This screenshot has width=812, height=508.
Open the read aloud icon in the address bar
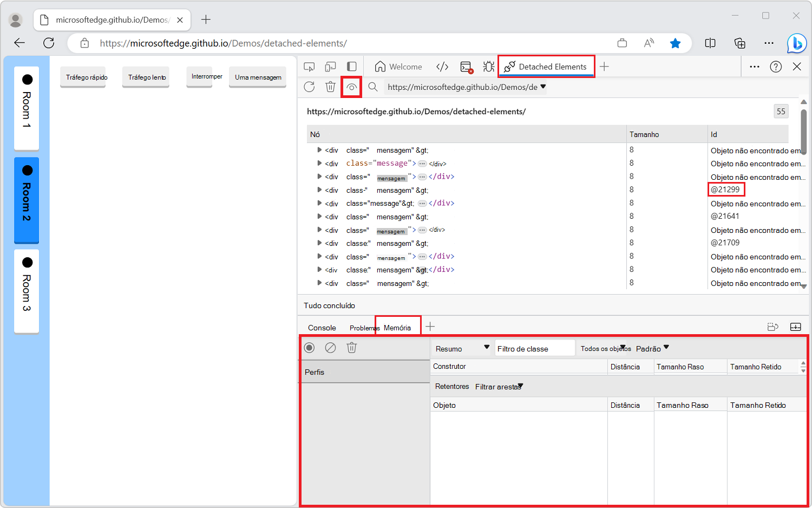(649, 43)
